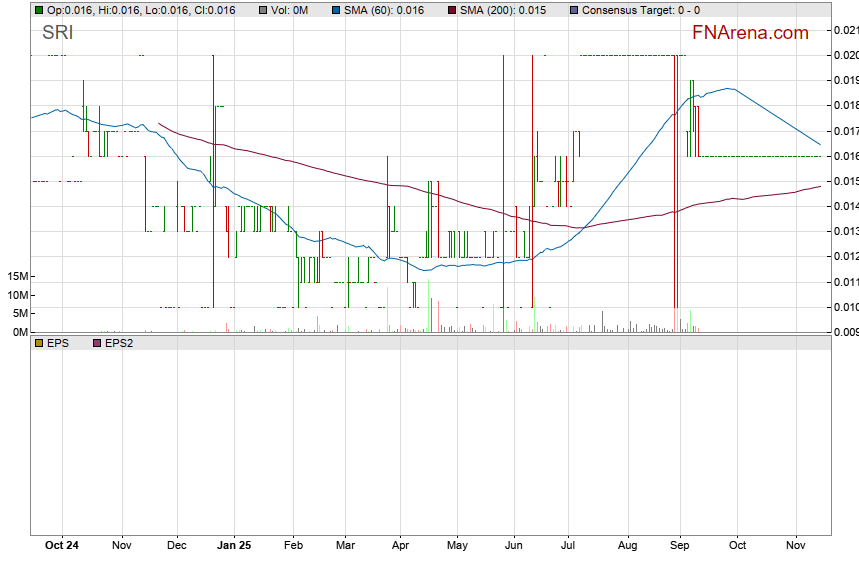Click the blue SMA (60) legend square
Screen dimensions: 859x566
click(336, 10)
